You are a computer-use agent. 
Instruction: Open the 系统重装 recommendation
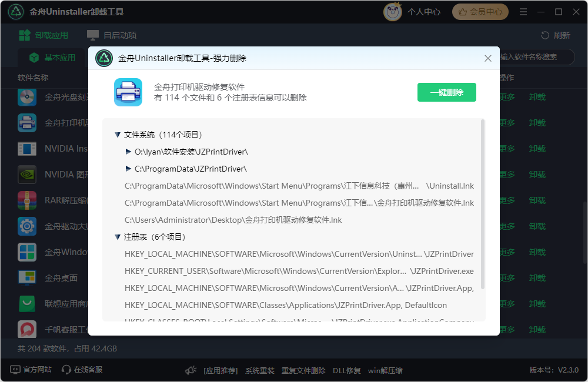[x=259, y=371]
